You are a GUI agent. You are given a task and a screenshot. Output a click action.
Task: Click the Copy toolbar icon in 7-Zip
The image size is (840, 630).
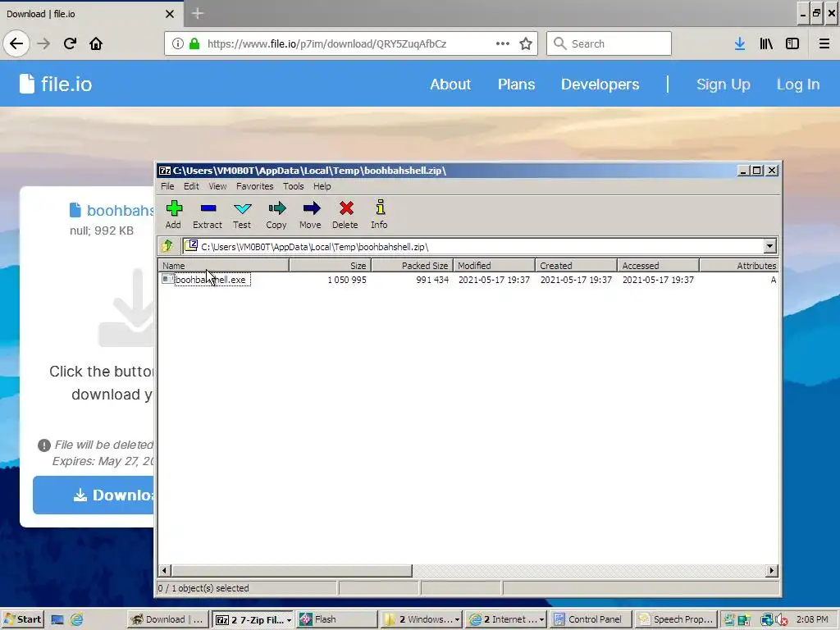(276, 215)
